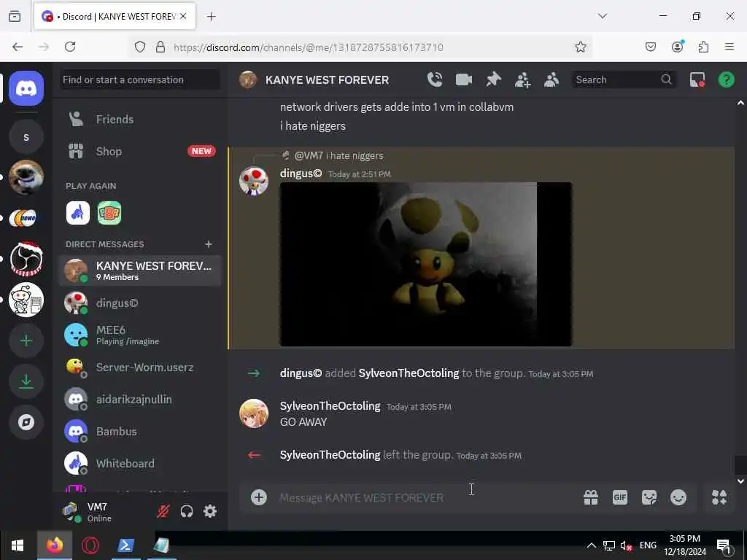The width and height of the screenshot is (747, 560).
Task: Open Firefox application menu
Action: tap(729, 47)
